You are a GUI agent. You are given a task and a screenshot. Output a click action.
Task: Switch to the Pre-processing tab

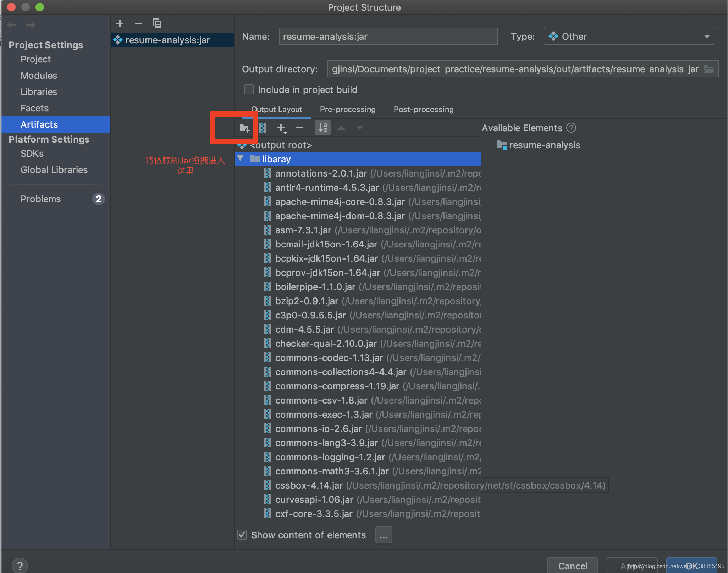[347, 110]
